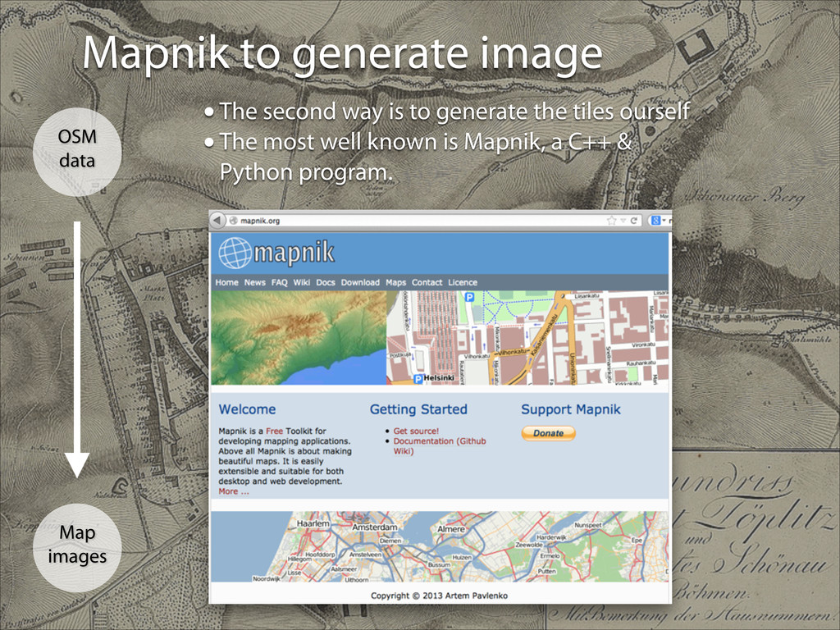Click the Copyright 2013 Artem Pavlenko text

pyautogui.click(x=440, y=596)
